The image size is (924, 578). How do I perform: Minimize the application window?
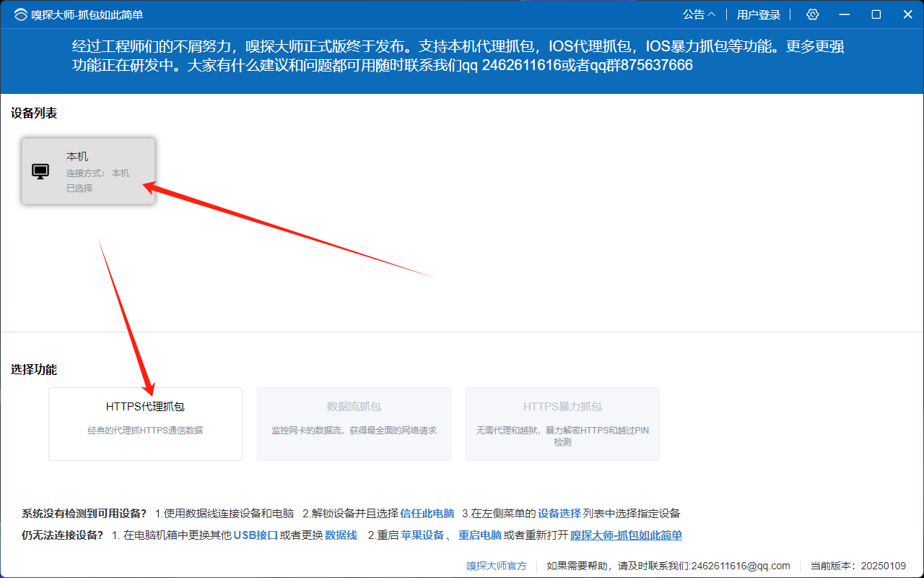point(845,14)
